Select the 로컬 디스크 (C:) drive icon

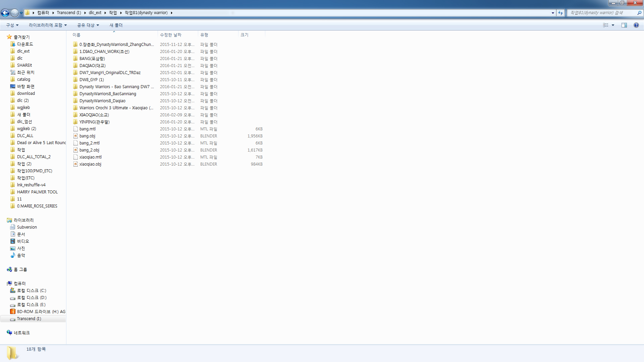pos(13,291)
